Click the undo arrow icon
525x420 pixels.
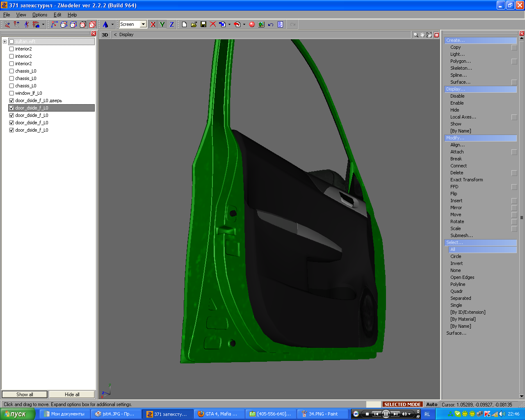[x=271, y=25]
